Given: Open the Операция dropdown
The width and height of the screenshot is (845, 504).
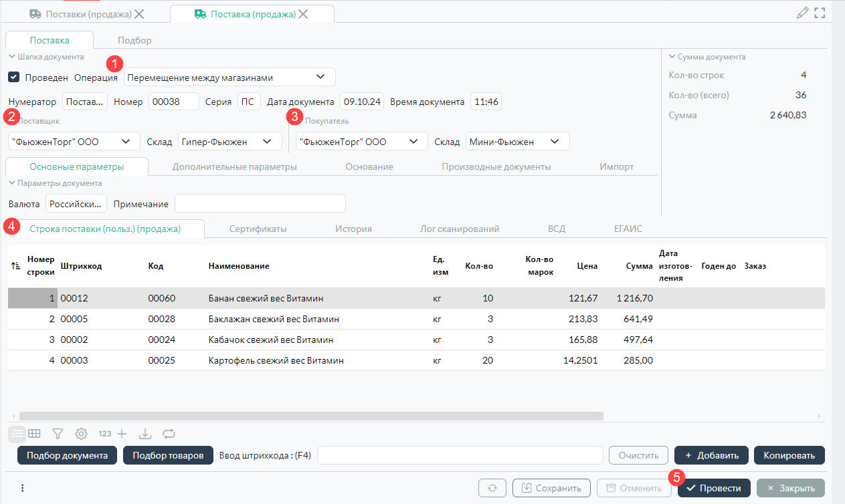Looking at the screenshot, I should coord(229,77).
